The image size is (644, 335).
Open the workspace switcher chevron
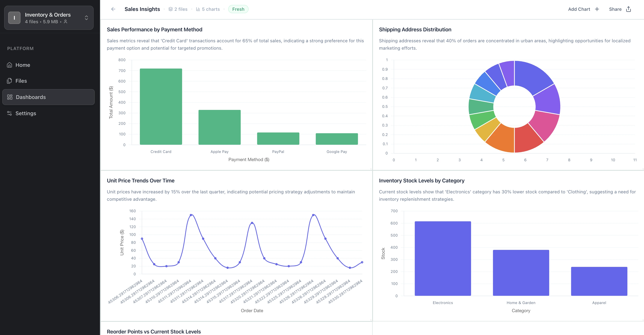click(86, 18)
